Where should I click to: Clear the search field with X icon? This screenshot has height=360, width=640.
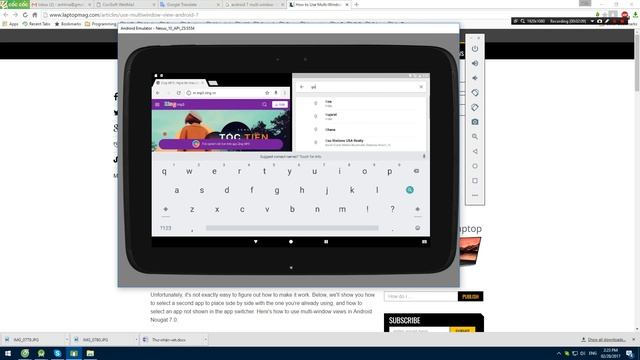click(x=421, y=87)
